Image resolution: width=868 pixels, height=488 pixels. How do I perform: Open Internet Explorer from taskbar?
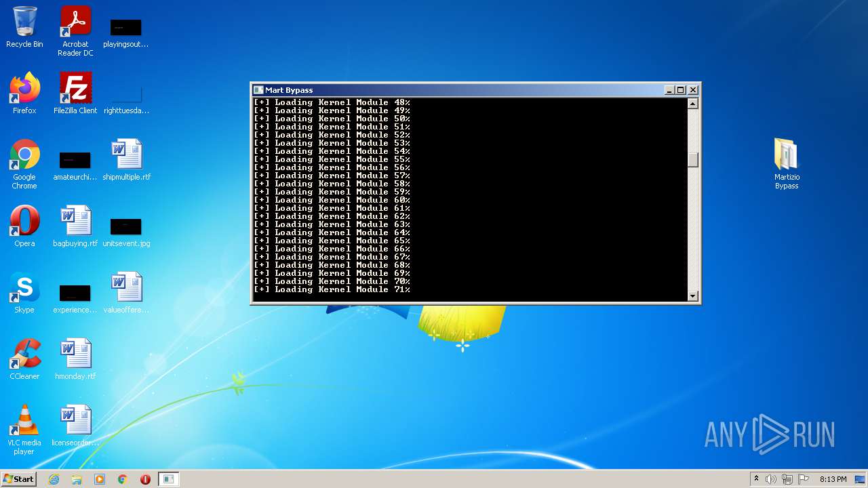54,479
